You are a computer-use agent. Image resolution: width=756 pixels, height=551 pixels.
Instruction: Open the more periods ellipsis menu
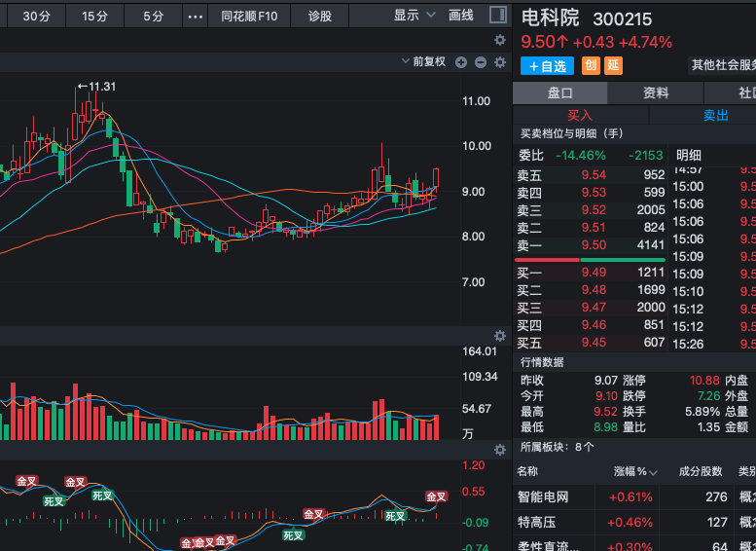[196, 17]
